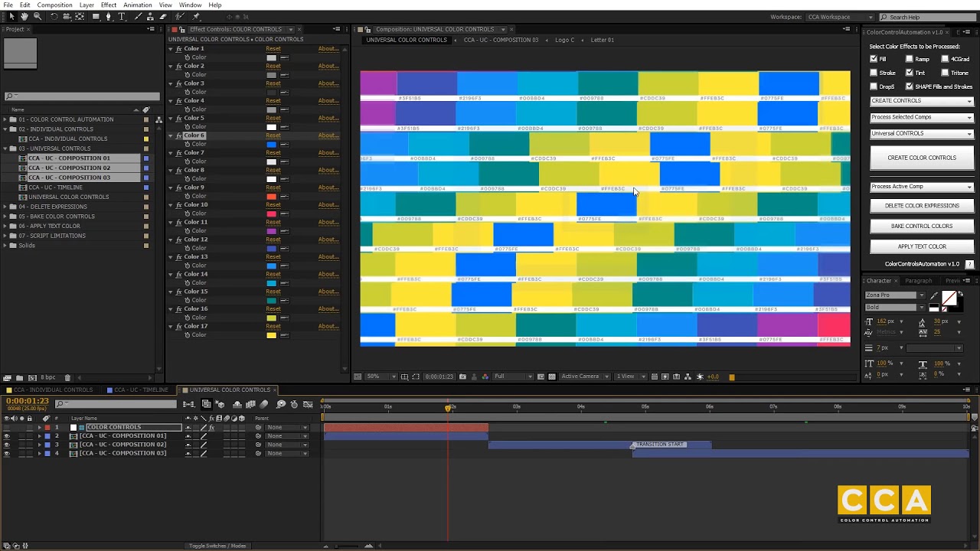Switch to CCA - UC - TIMELINE tab
The width and height of the screenshot is (980, 551).
pos(141,390)
